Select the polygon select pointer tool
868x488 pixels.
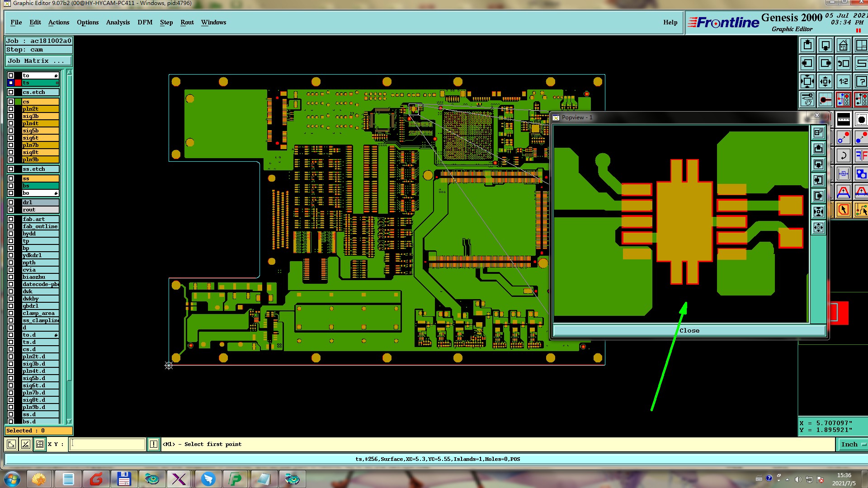[843, 210]
